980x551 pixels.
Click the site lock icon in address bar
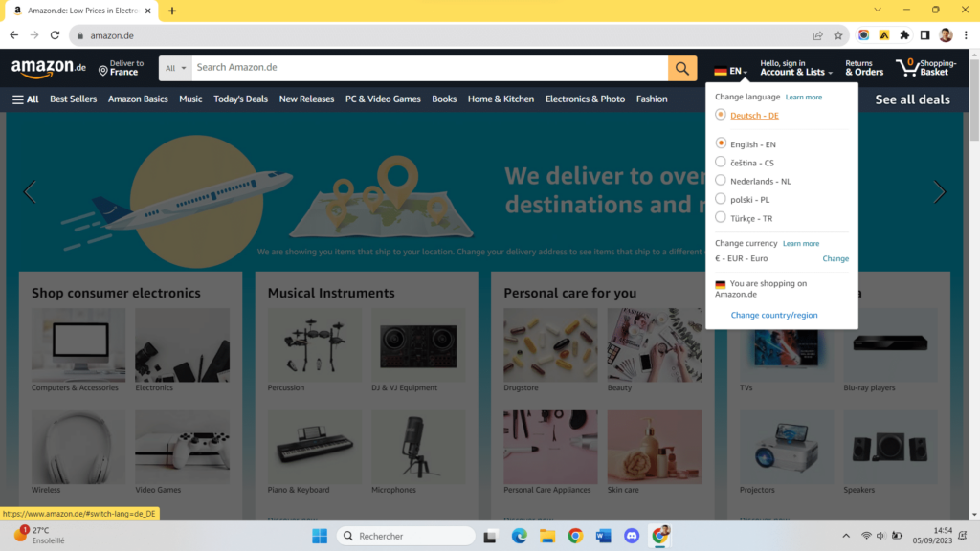click(80, 35)
